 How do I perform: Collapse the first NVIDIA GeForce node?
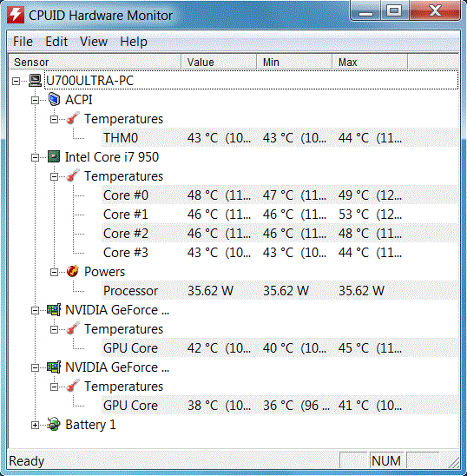(x=36, y=311)
